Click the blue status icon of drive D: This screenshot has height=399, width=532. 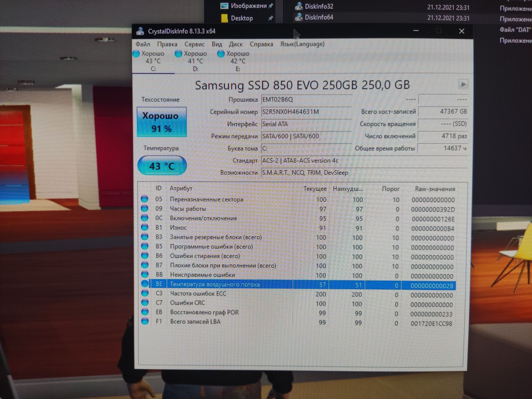[x=178, y=54]
